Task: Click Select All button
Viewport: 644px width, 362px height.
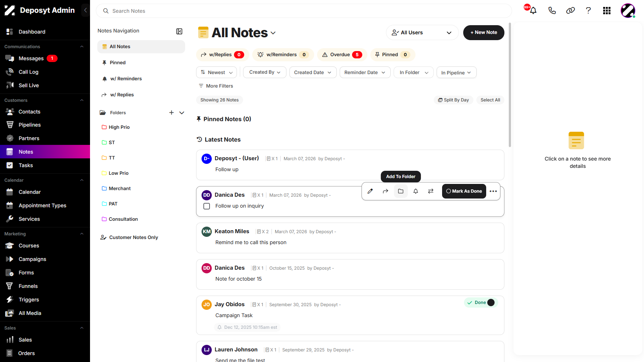Action: (490, 100)
